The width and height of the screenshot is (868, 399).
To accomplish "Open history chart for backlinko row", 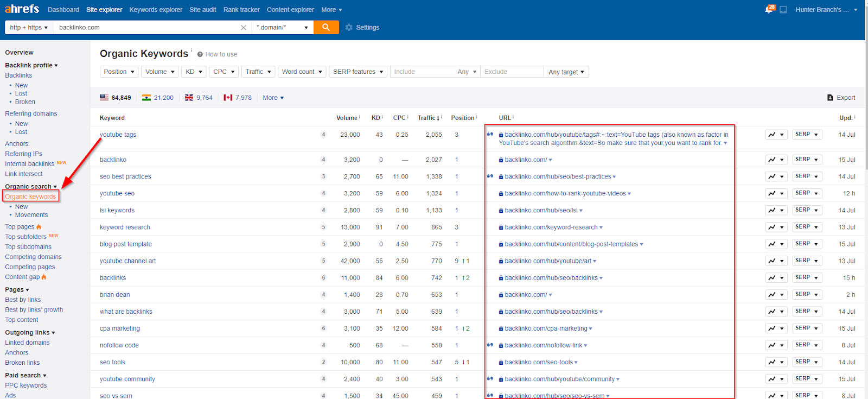I will pyautogui.click(x=776, y=160).
